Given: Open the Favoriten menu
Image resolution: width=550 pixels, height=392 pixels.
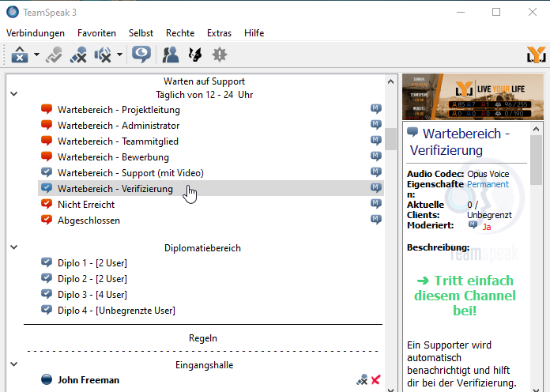Looking at the screenshot, I should pyautogui.click(x=97, y=33).
